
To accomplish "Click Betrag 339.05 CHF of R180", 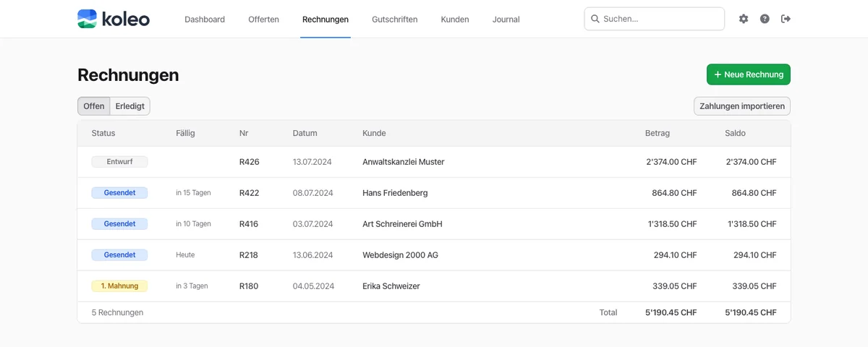I will pos(675,286).
